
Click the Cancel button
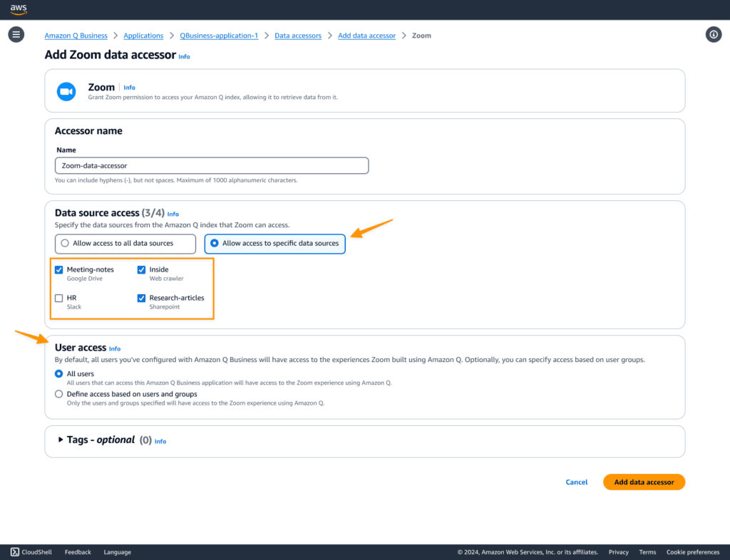pyautogui.click(x=576, y=482)
